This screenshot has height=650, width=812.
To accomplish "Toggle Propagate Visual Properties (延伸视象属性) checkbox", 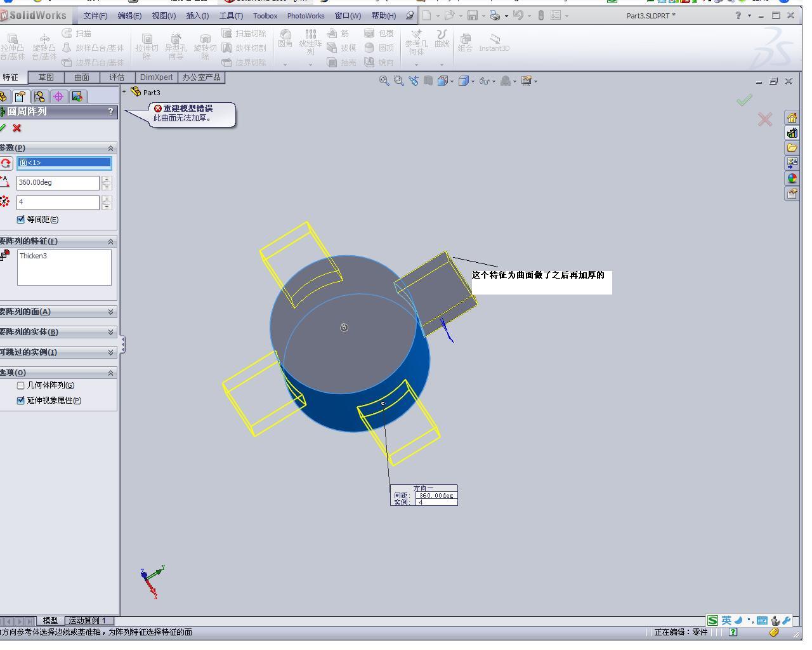I will (x=21, y=401).
